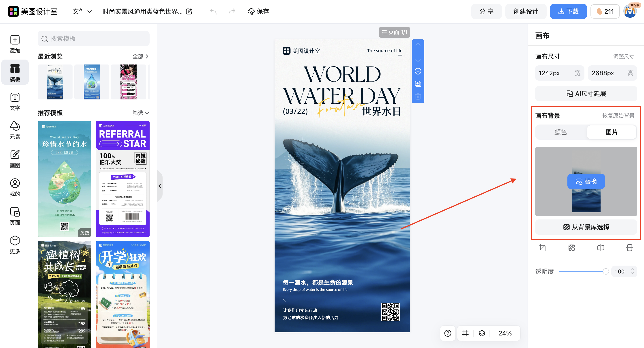
Task: Open the layers icon in bottom toolbar
Action: point(482,333)
